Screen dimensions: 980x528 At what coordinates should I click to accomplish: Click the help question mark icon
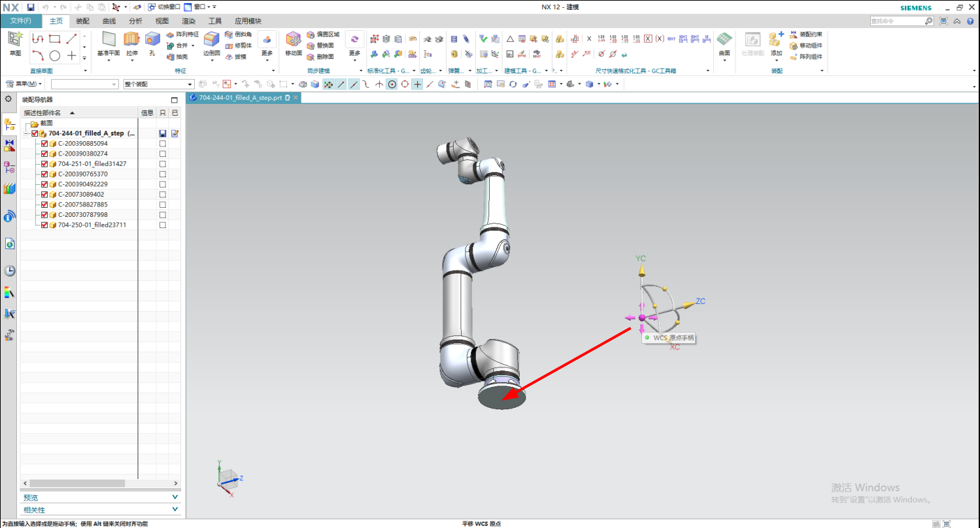(x=970, y=21)
